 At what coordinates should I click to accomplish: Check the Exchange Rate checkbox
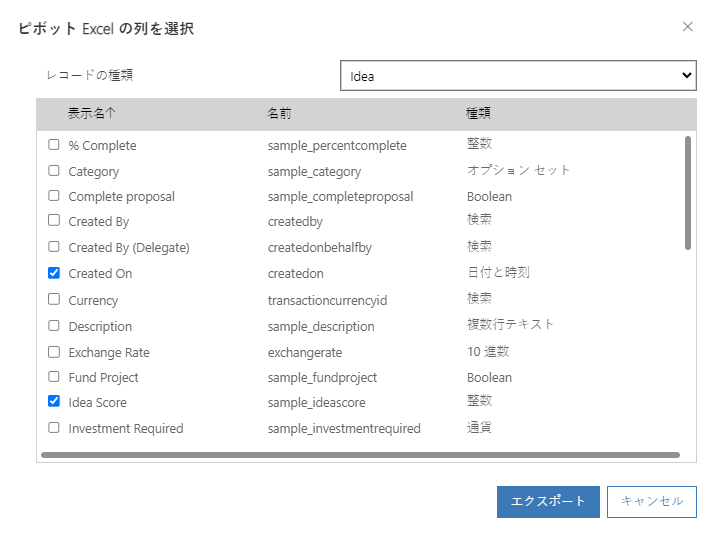(x=54, y=352)
